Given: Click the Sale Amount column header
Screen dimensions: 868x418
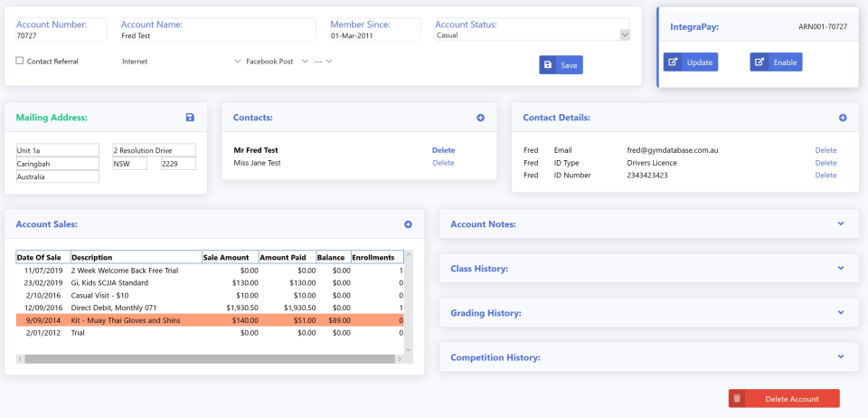Looking at the screenshot, I should (231, 257).
